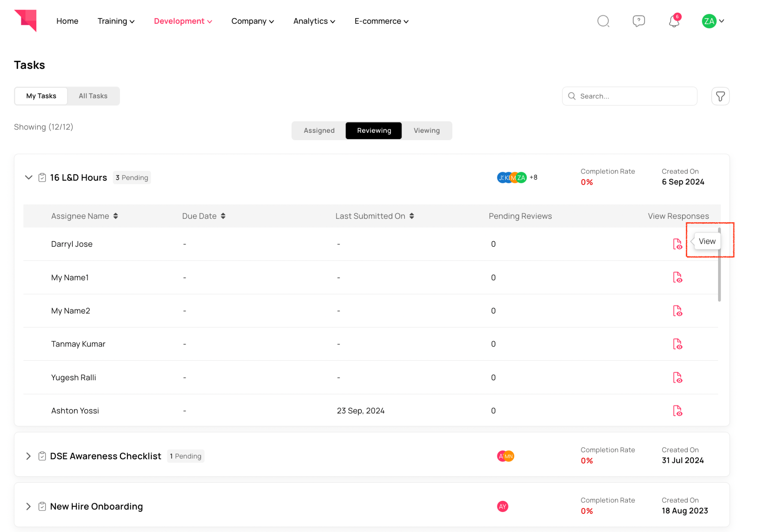View responses for Tanmay Kumar
The width and height of the screenshot is (760, 532).
pyautogui.click(x=677, y=344)
